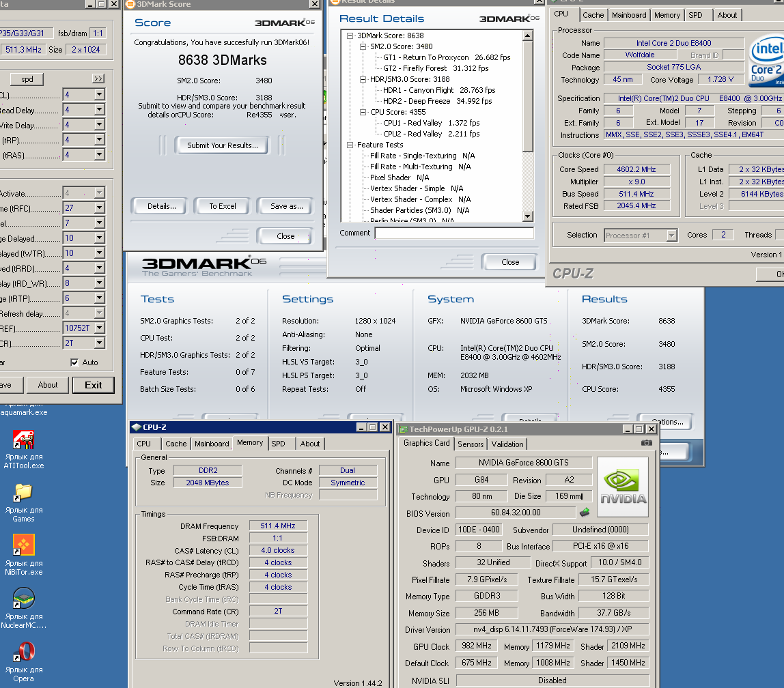784x688 pixels.
Task: Click the 3DMark Score window title icon
Action: click(130, 4)
